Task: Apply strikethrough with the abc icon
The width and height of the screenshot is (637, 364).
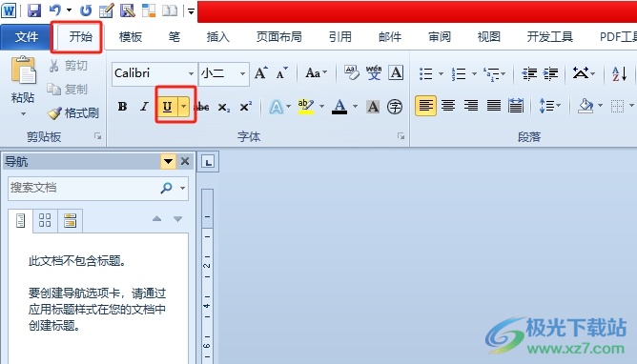Action: click(203, 107)
